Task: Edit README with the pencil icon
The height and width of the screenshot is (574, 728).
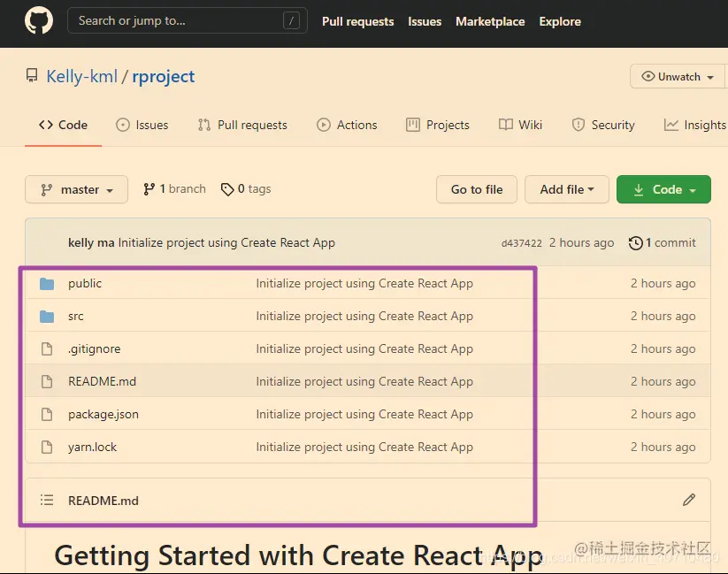Action: (x=689, y=500)
